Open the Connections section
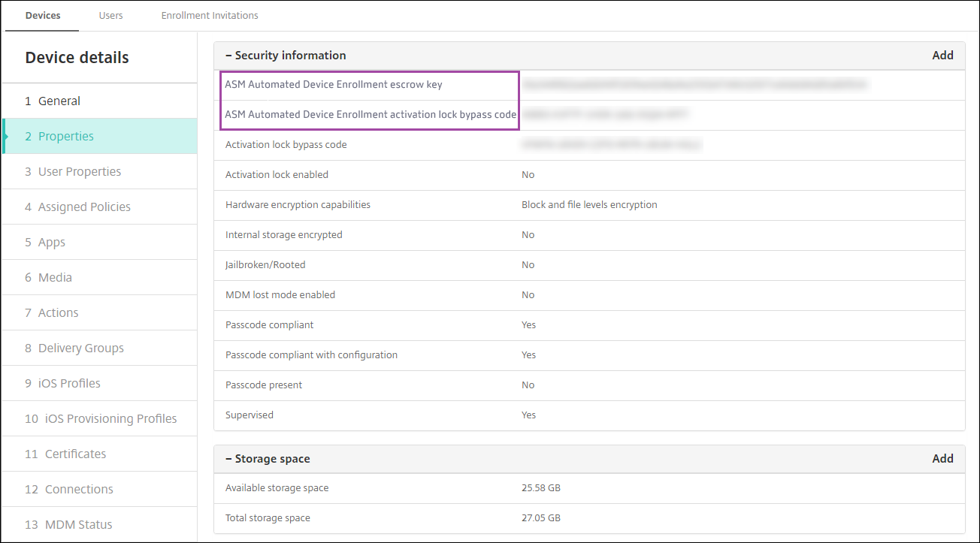Viewport: 980px width, 543px height. coord(79,489)
